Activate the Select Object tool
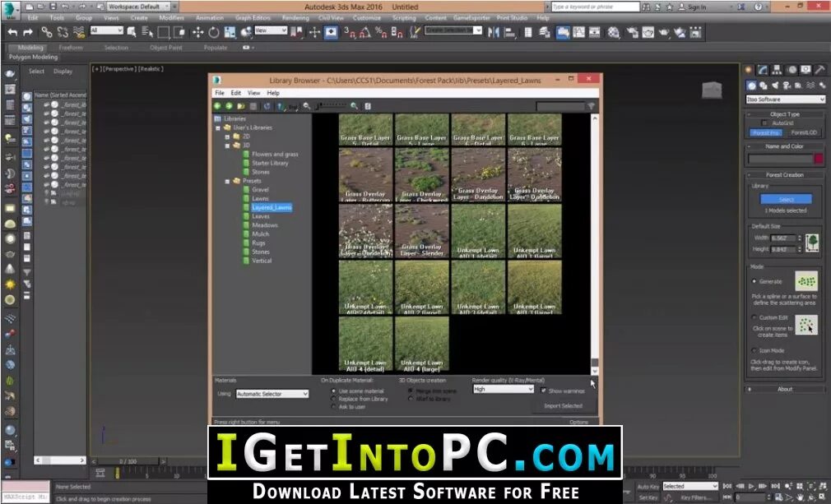831x504 pixels. (x=132, y=32)
